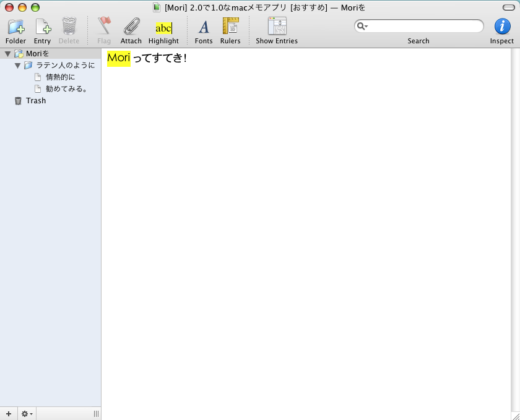520x420 pixels.
Task: Toggle the Show Entries view
Action: pyautogui.click(x=277, y=27)
